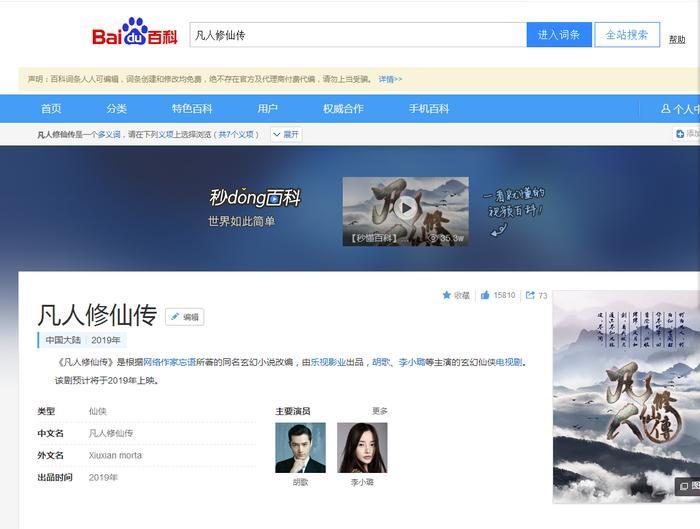Click the user profile icon 个人中心
Image resolution: width=700 pixels, height=529 pixels.
point(665,108)
